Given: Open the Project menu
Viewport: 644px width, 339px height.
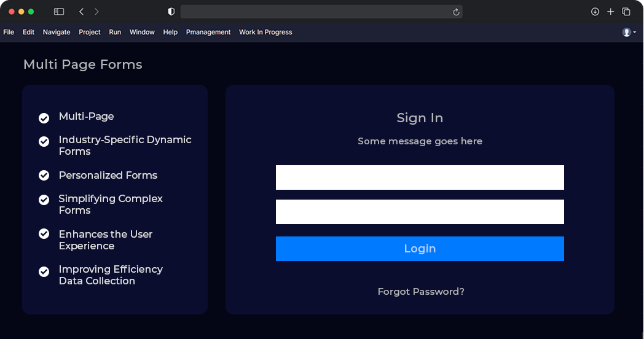Looking at the screenshot, I should (x=90, y=33).
